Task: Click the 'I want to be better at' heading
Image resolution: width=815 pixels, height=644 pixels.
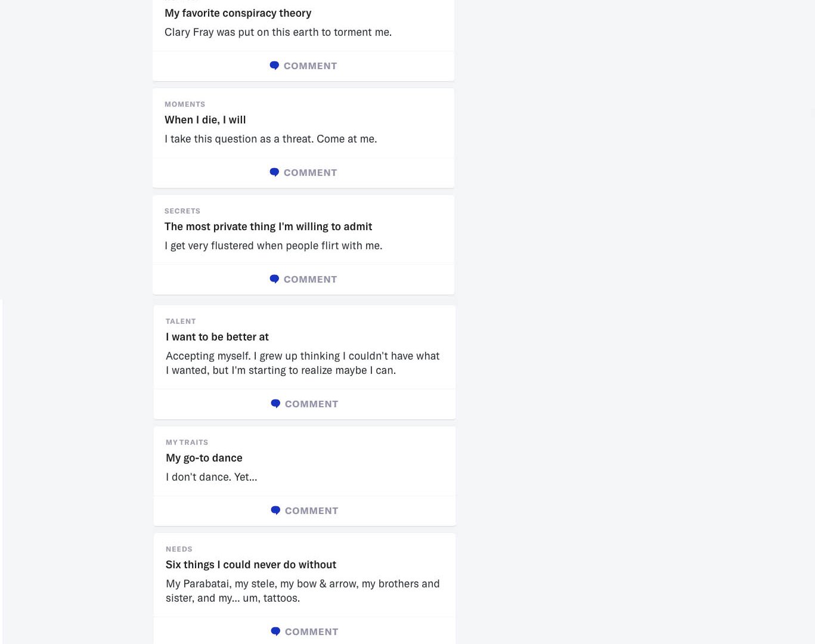Action: [x=217, y=336]
